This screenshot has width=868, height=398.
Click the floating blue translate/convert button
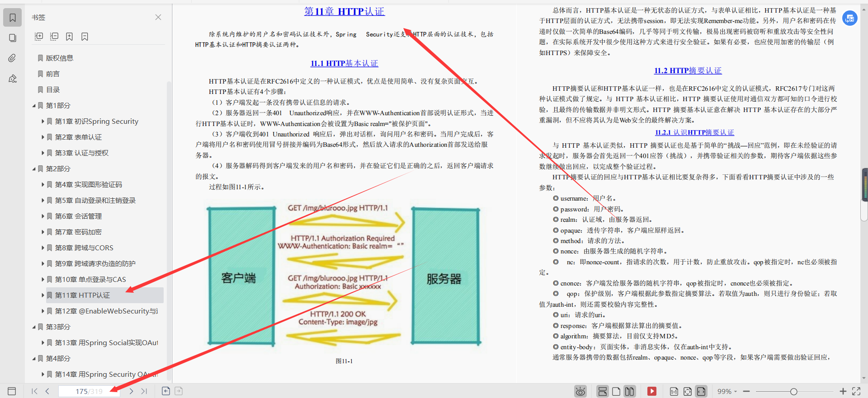(850, 18)
